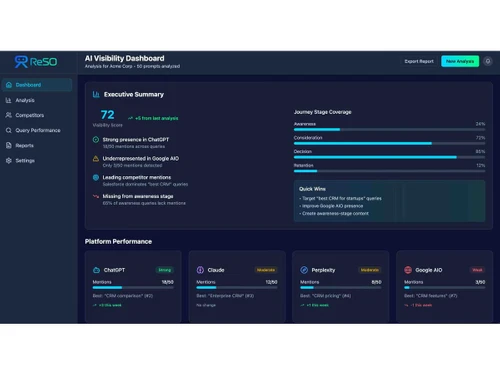This screenshot has width=500, height=375.
Task: Click the ChatGPT mentions progress bar
Action: click(133, 288)
